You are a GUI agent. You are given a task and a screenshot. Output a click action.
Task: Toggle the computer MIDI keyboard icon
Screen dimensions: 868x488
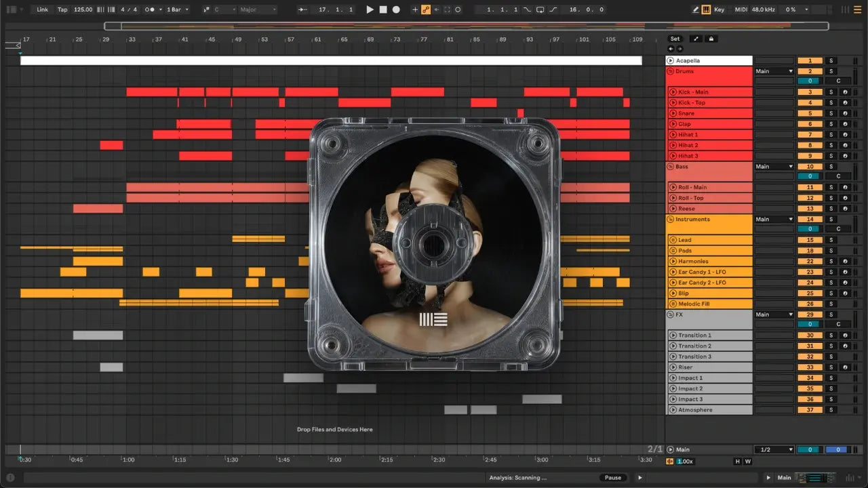[x=706, y=9]
